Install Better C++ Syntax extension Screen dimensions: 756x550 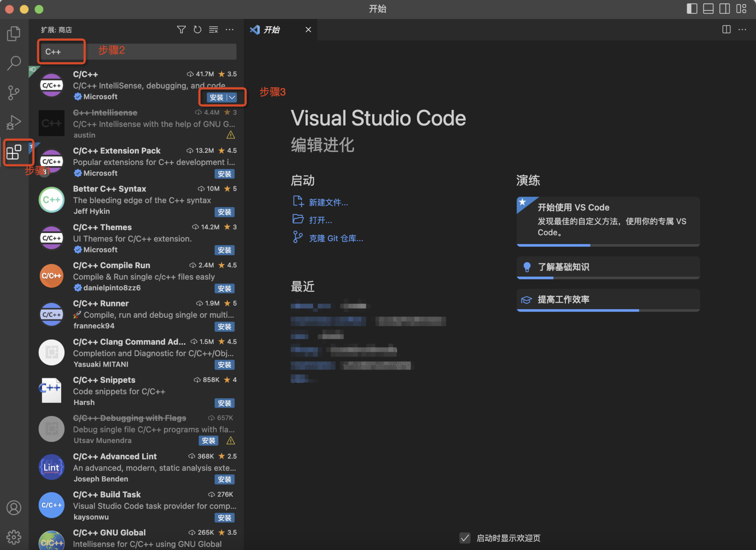(224, 212)
